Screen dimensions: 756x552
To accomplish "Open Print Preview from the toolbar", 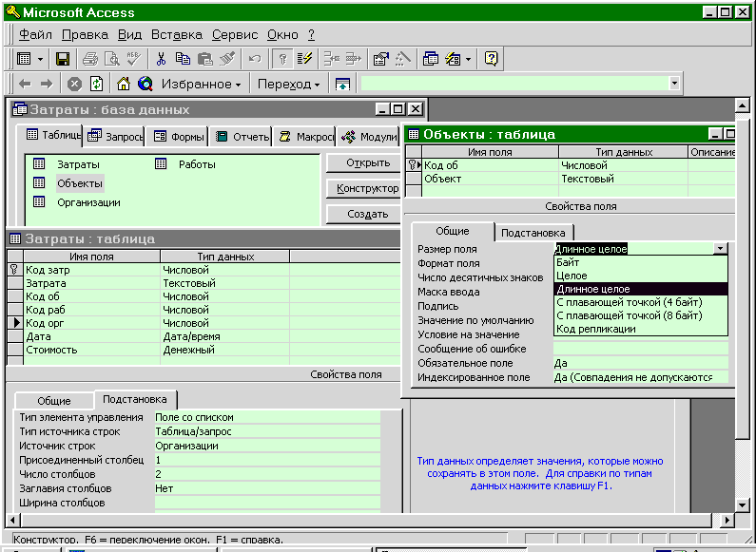I will click(x=112, y=59).
